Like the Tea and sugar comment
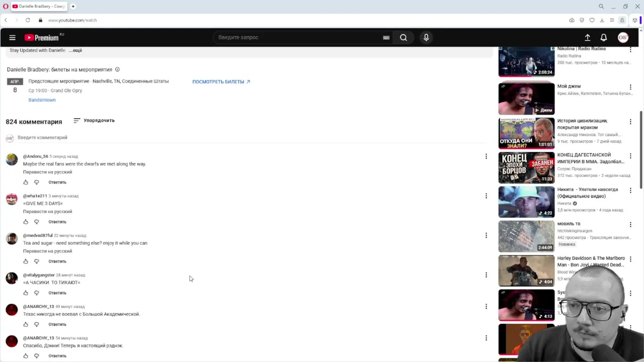Image resolution: width=644 pixels, height=362 pixels. pyautogui.click(x=26, y=261)
